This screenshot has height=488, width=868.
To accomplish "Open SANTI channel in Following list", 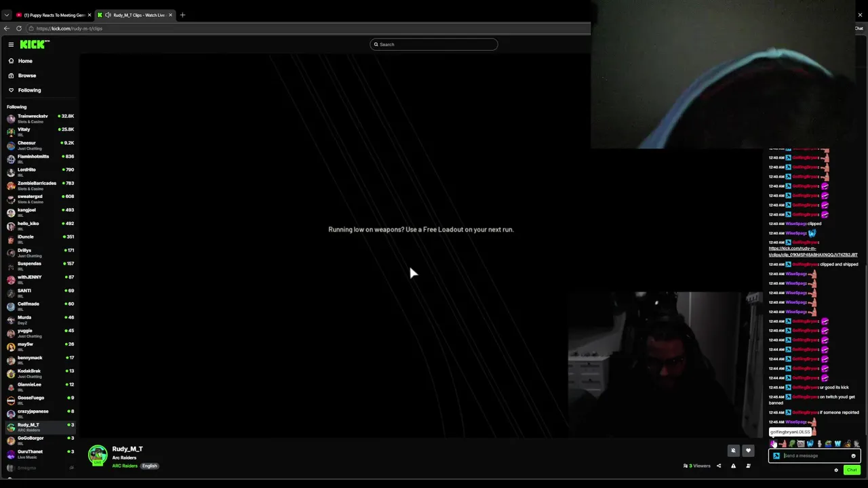I will (x=41, y=293).
